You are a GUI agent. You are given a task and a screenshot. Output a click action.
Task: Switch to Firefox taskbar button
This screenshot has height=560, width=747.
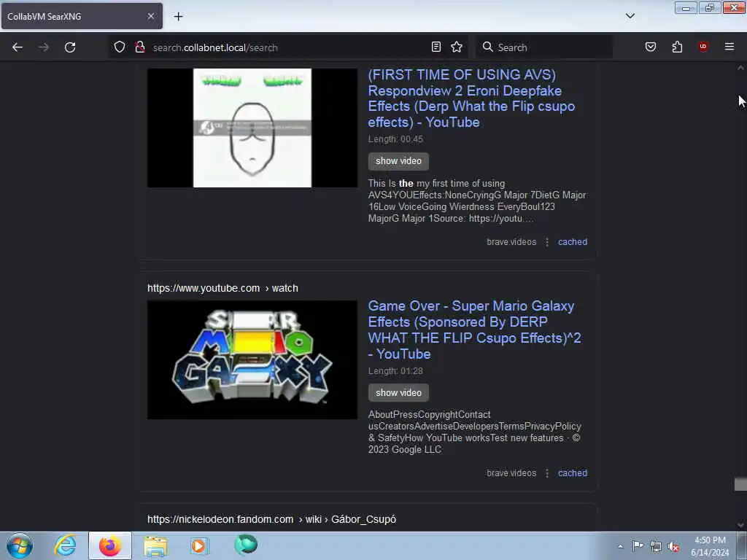pos(110,545)
